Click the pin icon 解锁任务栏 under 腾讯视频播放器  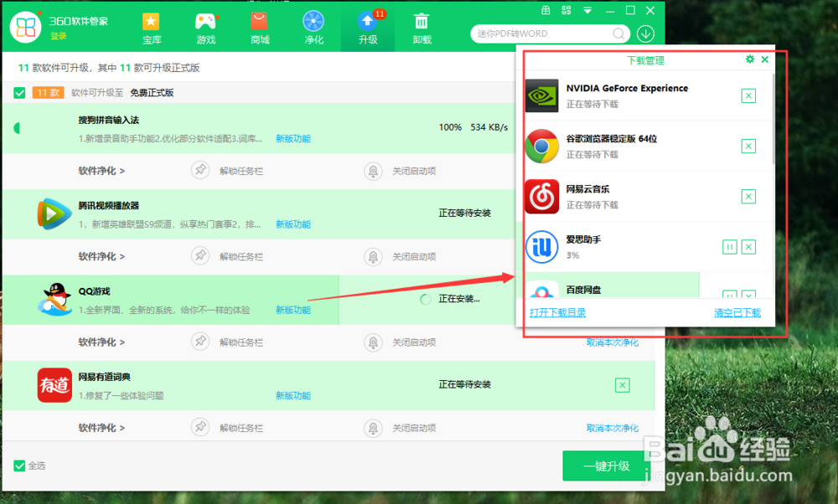point(200,255)
